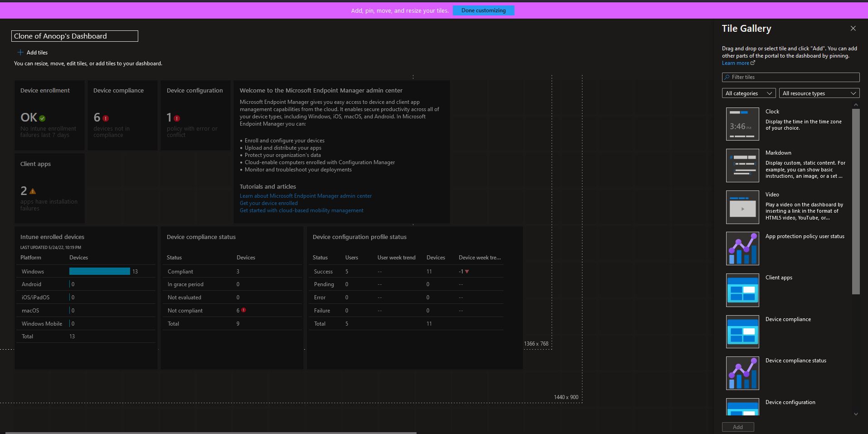Close the Tile Gallery panel
This screenshot has width=868, height=434.
[x=853, y=28]
